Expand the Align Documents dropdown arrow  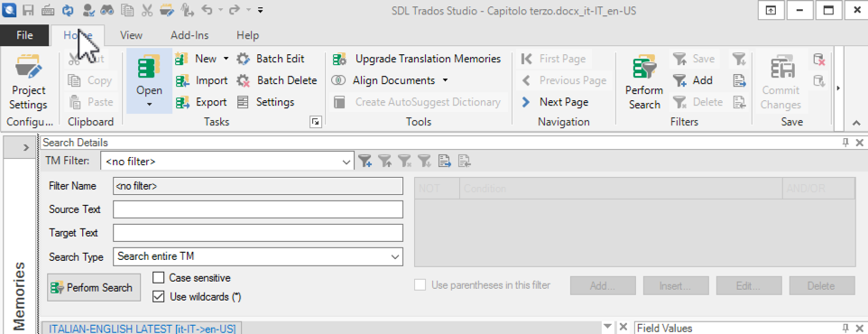(x=446, y=81)
